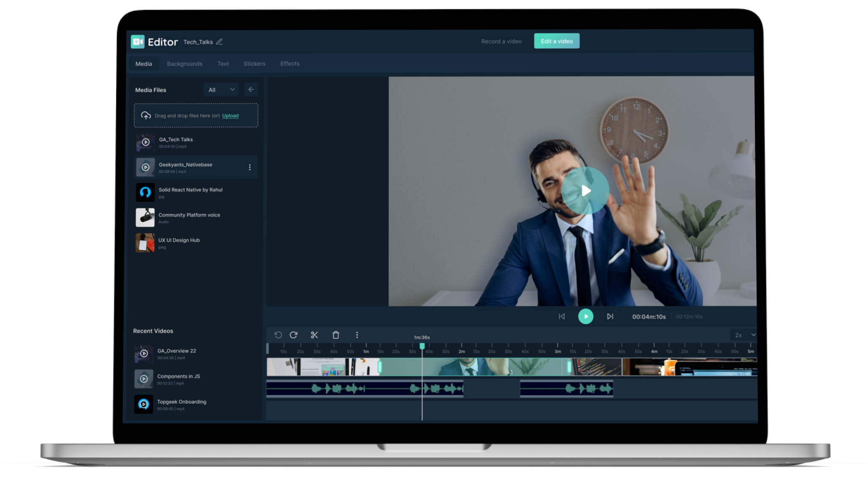
Task: Redo the last timeline action
Action: tap(294, 335)
